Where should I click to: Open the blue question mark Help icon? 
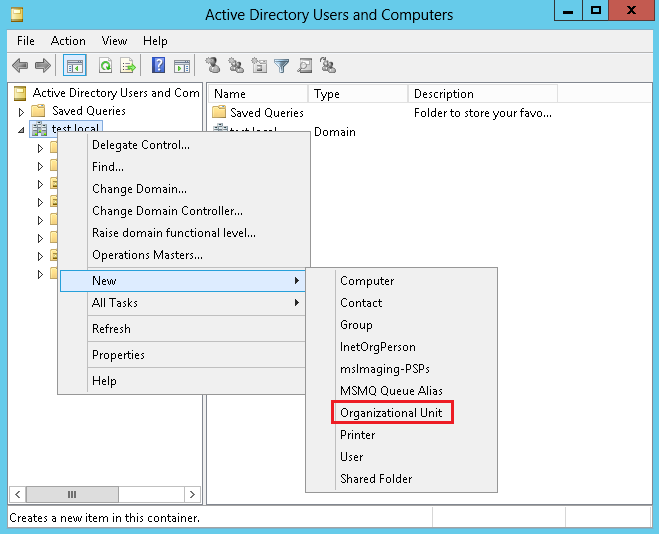158,65
